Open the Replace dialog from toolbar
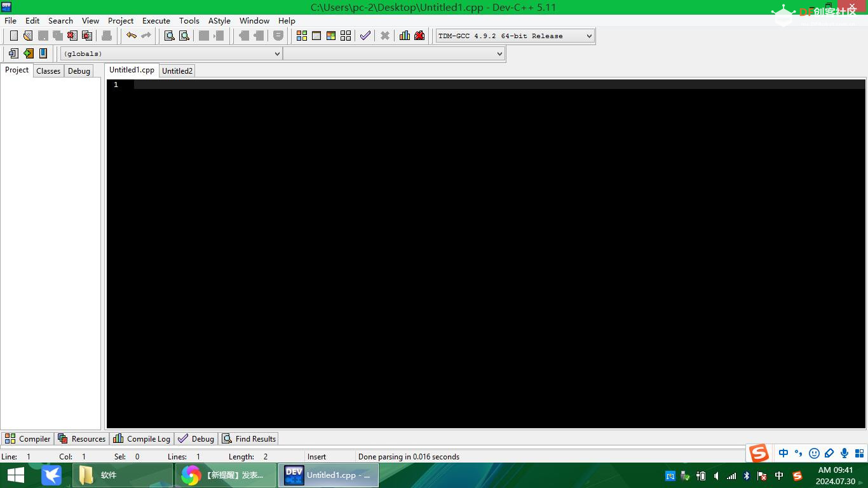The image size is (868, 488). (184, 36)
